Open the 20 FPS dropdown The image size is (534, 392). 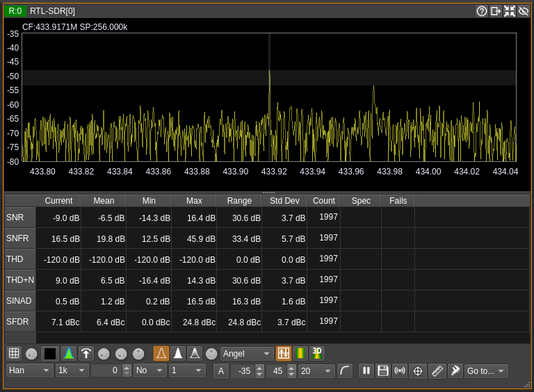pyautogui.click(x=316, y=371)
